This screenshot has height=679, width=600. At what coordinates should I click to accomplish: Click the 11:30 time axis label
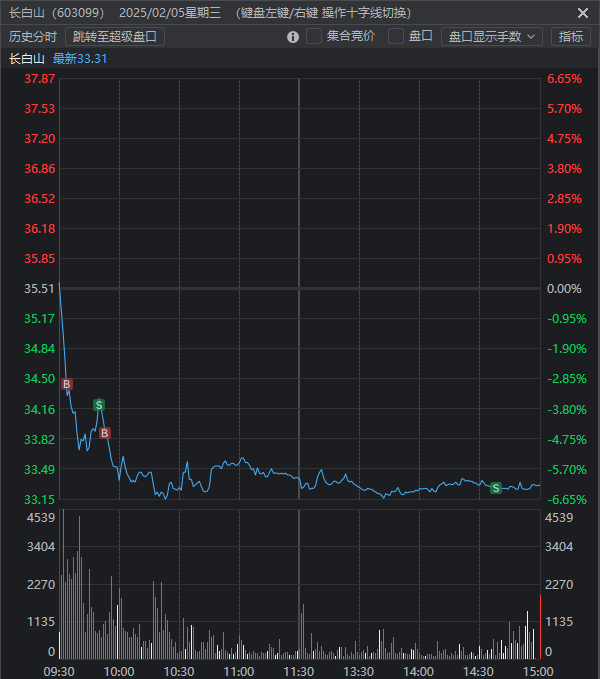(299, 671)
